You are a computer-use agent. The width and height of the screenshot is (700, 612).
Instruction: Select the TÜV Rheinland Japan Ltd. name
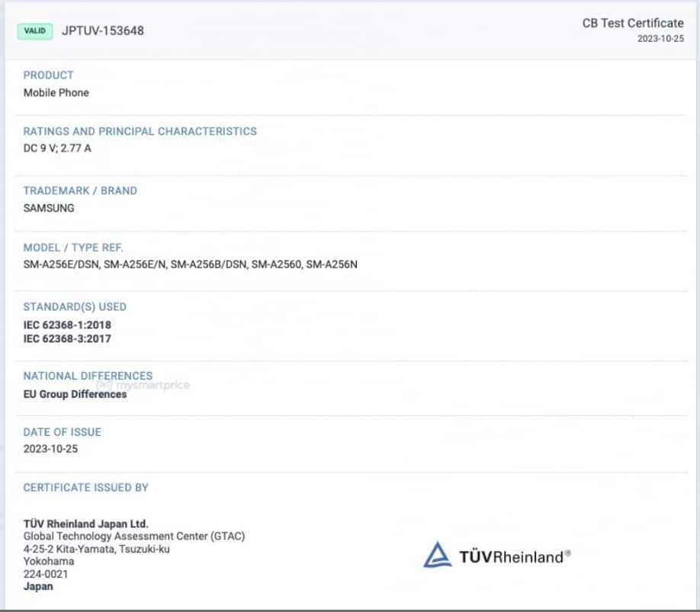pyautogui.click(x=85, y=524)
